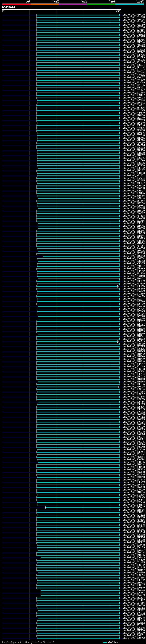Click the purple ~60% identity legend segment
The width and height of the screenshot is (146, 644).
73,4
